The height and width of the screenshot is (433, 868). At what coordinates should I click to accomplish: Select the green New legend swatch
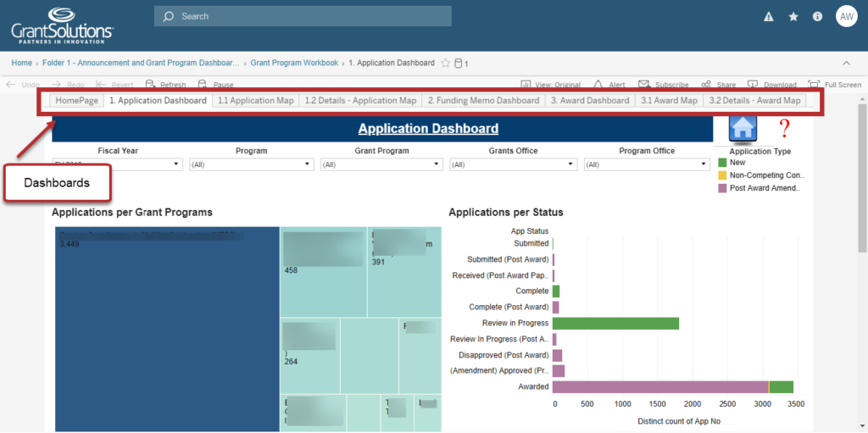click(722, 162)
